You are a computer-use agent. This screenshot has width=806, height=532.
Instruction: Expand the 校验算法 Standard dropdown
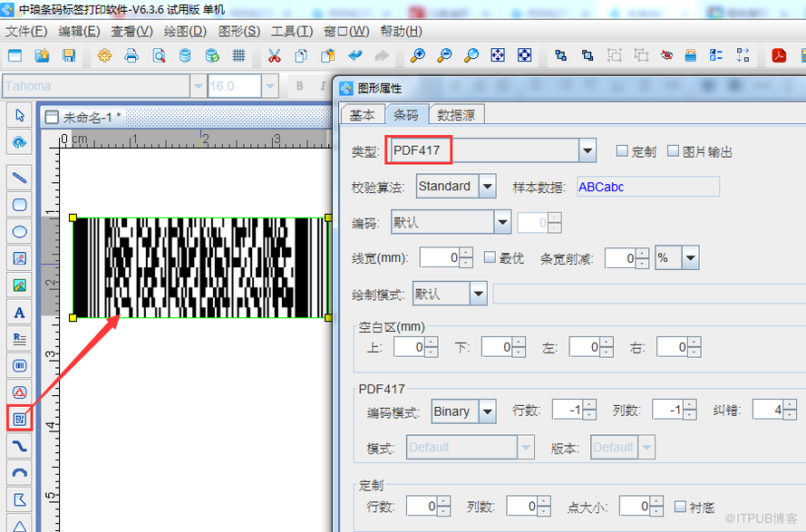[x=488, y=187]
